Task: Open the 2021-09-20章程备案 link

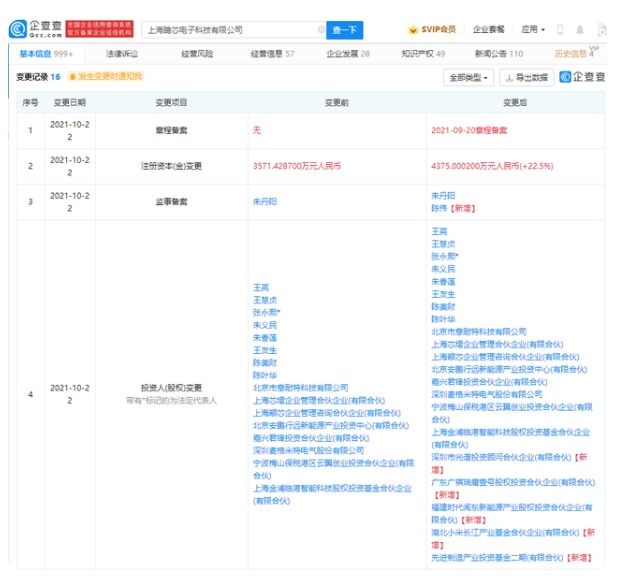Action: [x=467, y=130]
